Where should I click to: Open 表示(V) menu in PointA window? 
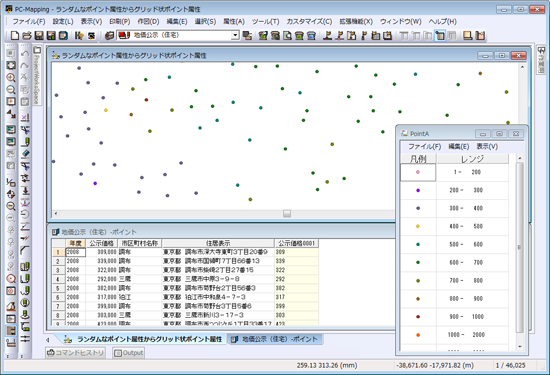[487, 146]
